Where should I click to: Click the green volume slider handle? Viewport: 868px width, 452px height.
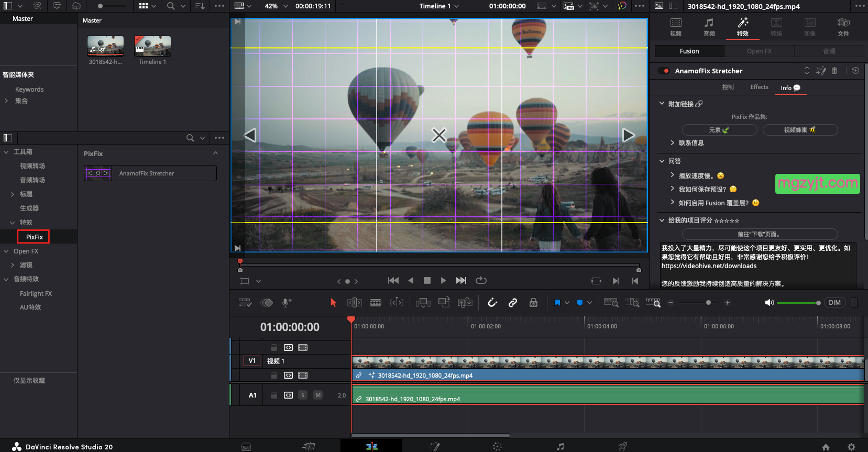pyautogui.click(x=818, y=303)
